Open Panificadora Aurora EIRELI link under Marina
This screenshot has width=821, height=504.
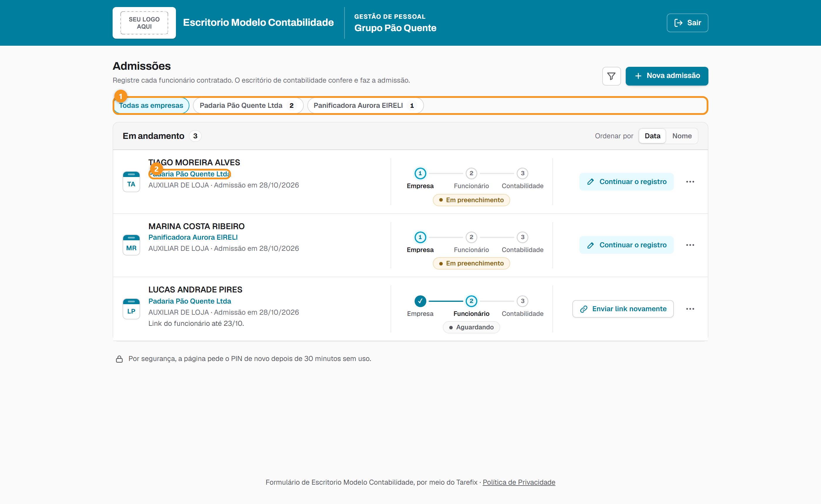[193, 237]
